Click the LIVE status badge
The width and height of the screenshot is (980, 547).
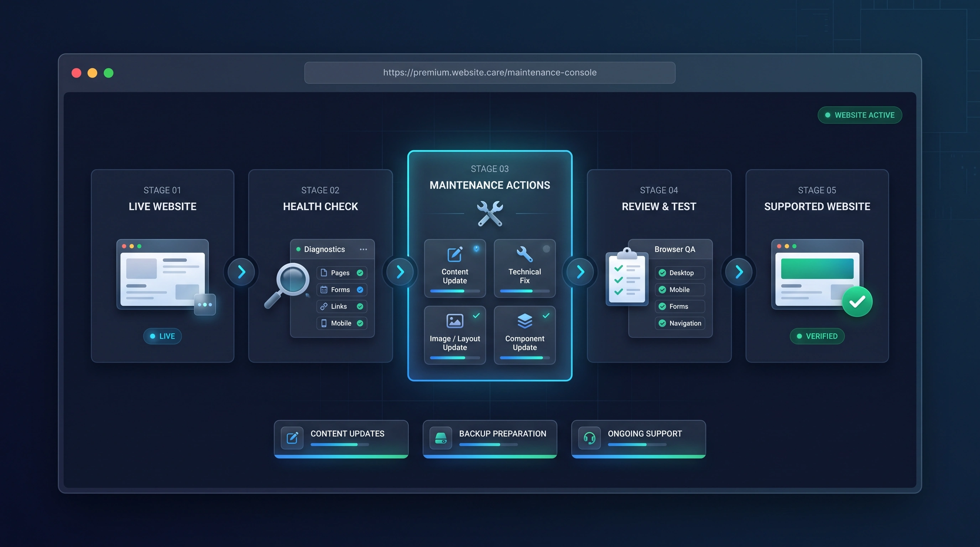162,336
